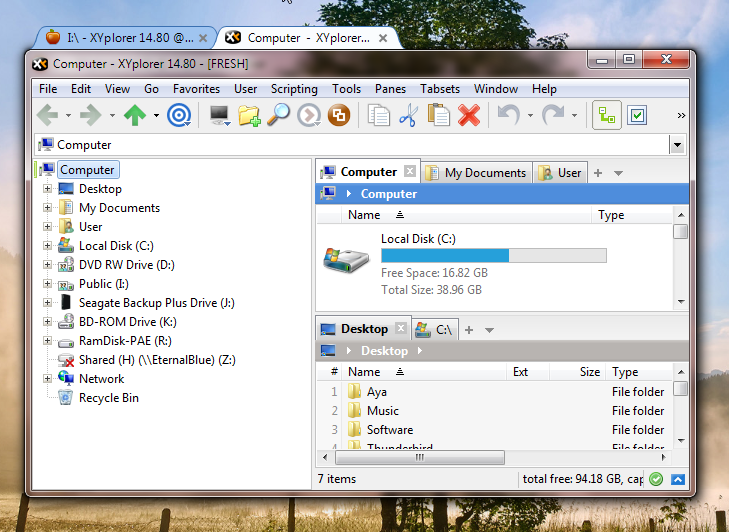Click the Cut scissors icon

(407, 116)
